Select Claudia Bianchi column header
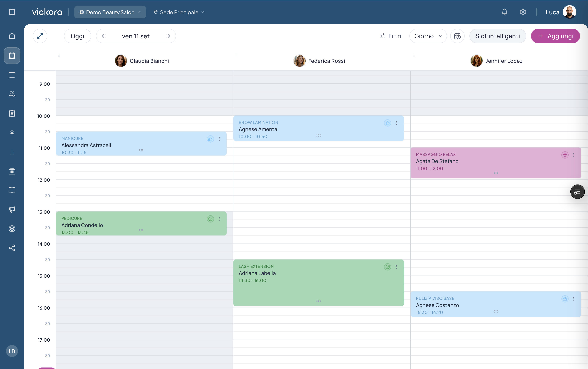 click(x=142, y=61)
